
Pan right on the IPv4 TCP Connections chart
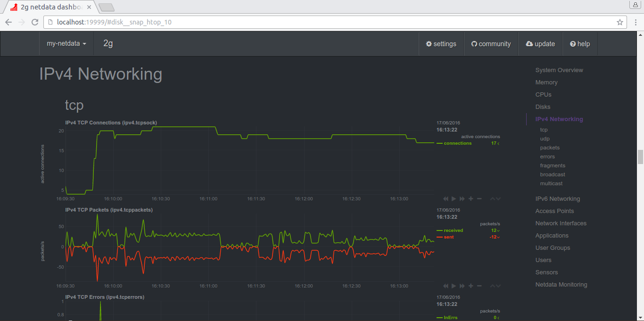pyautogui.click(x=462, y=199)
